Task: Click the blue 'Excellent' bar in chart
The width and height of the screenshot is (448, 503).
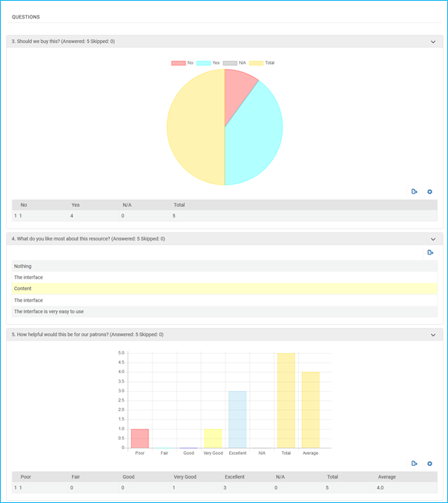Action: point(237,419)
